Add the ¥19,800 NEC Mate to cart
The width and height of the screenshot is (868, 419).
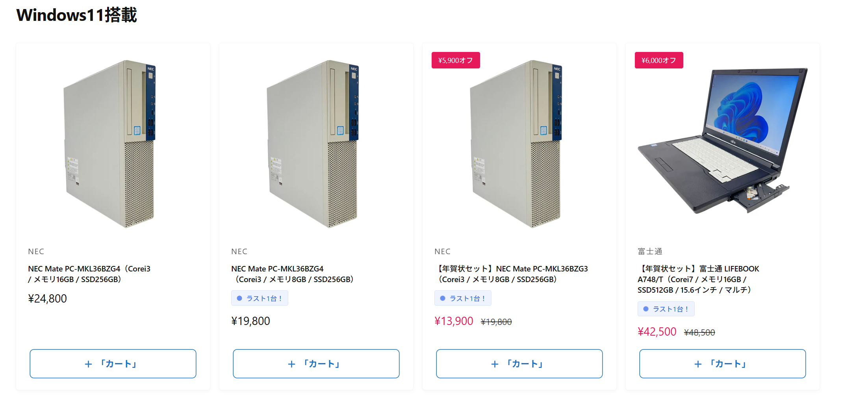[x=316, y=364]
